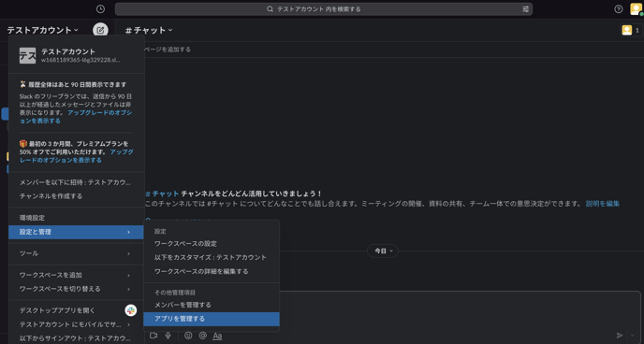Open the help question mark icon

point(618,9)
